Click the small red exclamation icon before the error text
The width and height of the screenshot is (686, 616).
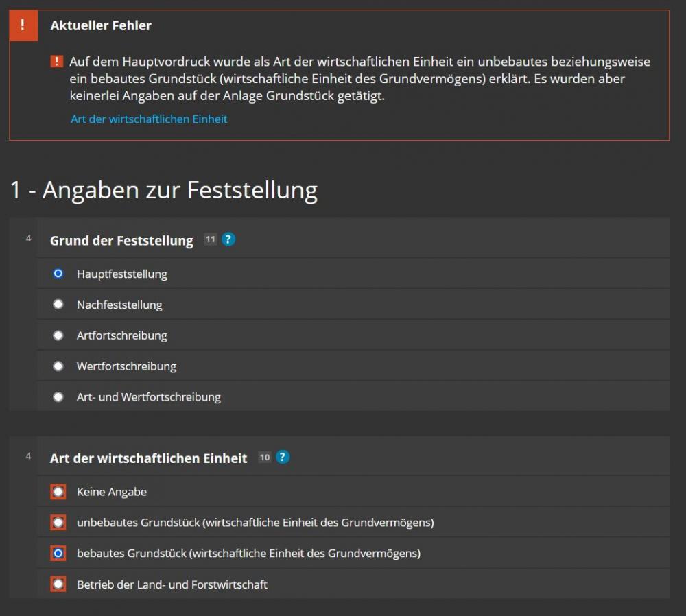coord(57,62)
